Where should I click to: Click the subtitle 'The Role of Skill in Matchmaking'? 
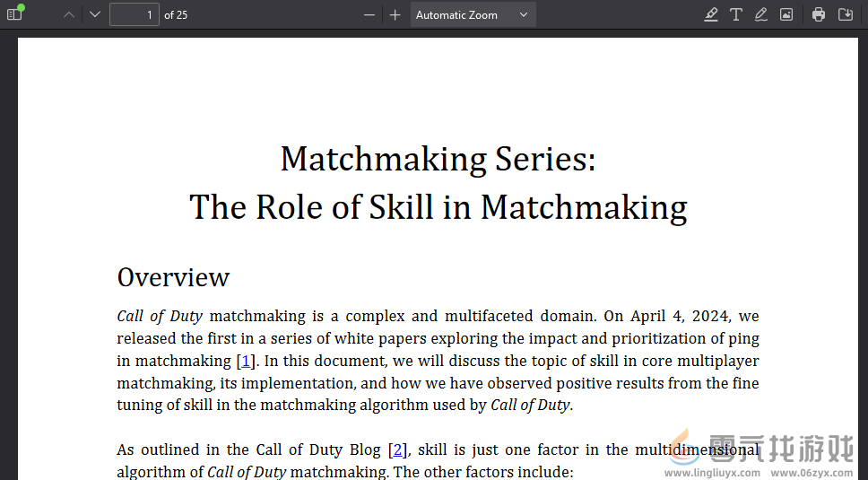point(438,207)
